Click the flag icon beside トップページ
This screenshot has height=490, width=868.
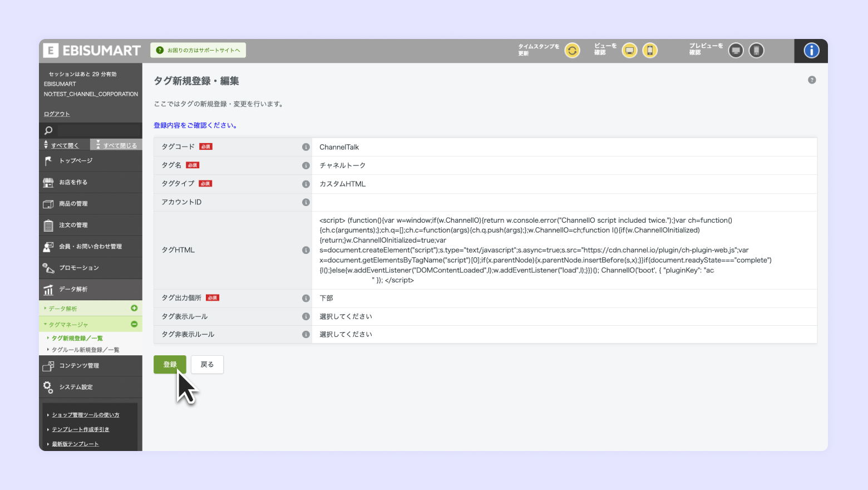[x=48, y=161]
